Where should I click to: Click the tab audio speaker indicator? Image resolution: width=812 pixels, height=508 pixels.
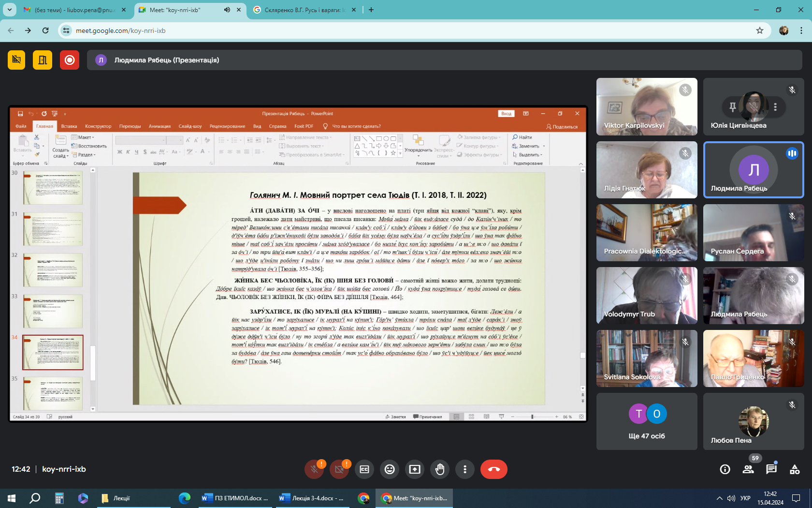227,10
